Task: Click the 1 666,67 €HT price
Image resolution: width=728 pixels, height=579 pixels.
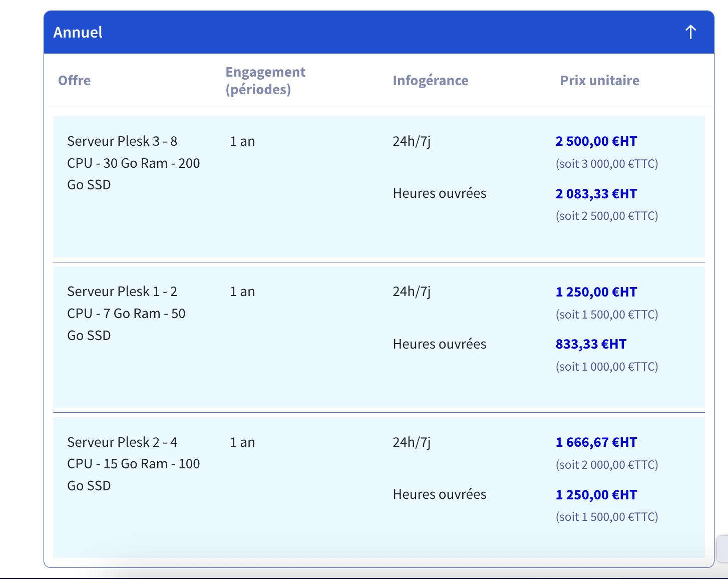Action: (x=596, y=442)
